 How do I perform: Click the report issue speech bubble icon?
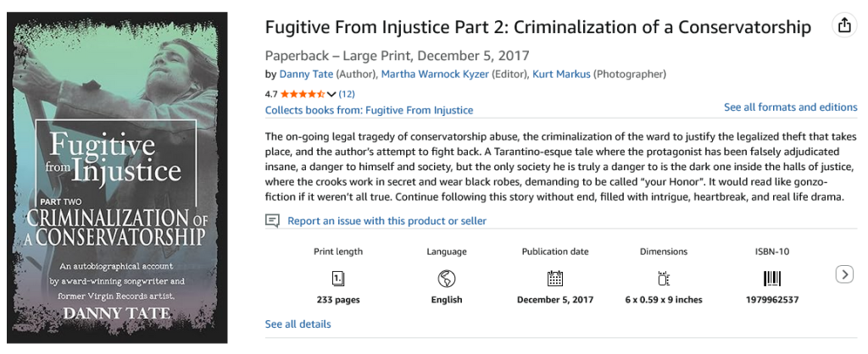(272, 221)
